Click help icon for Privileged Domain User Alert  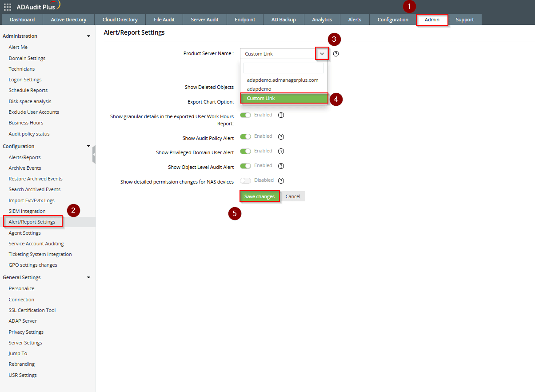pyautogui.click(x=281, y=151)
